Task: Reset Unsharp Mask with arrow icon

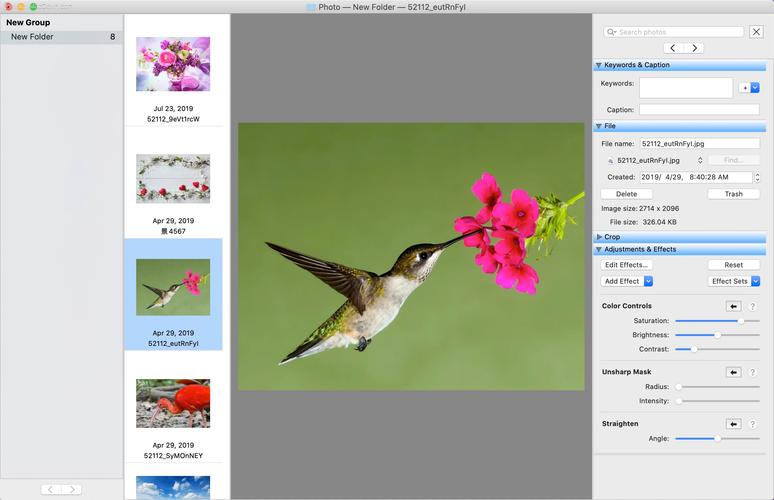Action: coord(734,372)
